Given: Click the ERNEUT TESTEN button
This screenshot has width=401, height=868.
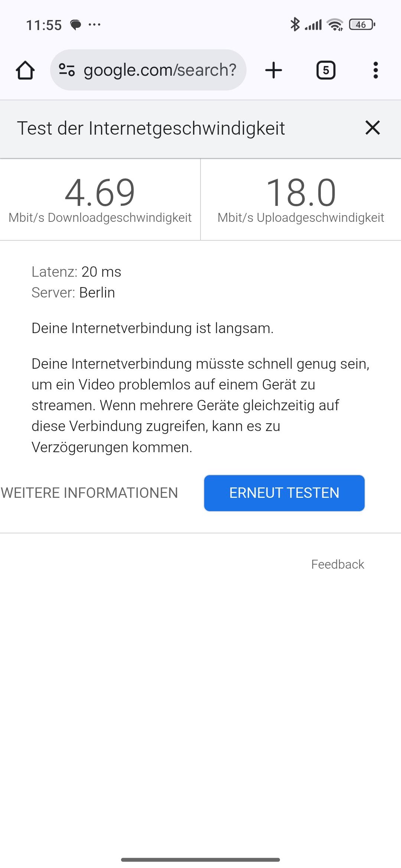Looking at the screenshot, I should (x=284, y=493).
